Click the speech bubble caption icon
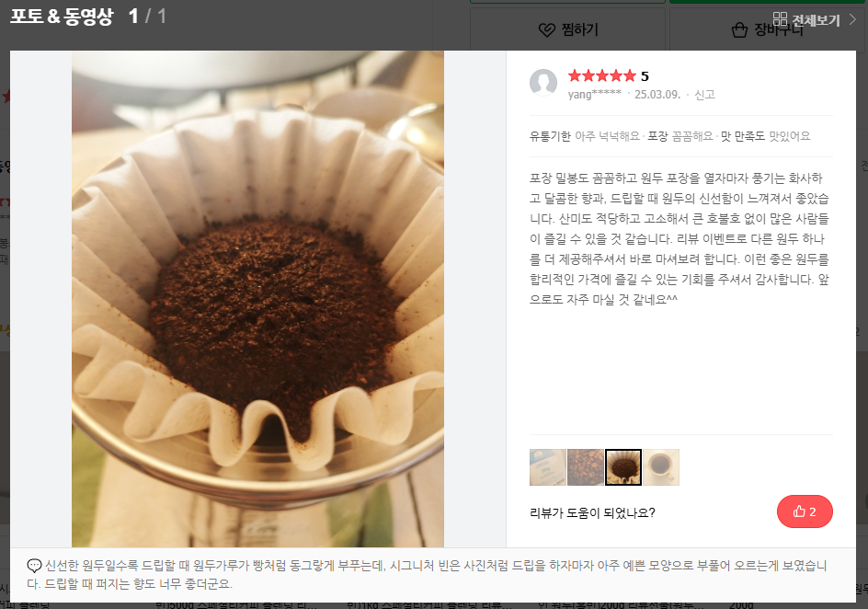Image resolution: width=868 pixels, height=609 pixels. coord(34,566)
